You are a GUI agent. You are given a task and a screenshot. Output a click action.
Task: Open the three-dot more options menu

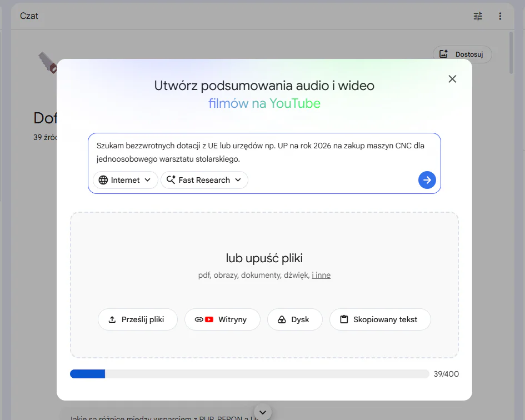pyautogui.click(x=500, y=16)
